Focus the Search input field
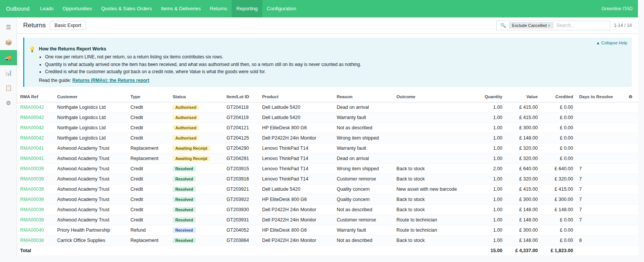 [x=582, y=25]
